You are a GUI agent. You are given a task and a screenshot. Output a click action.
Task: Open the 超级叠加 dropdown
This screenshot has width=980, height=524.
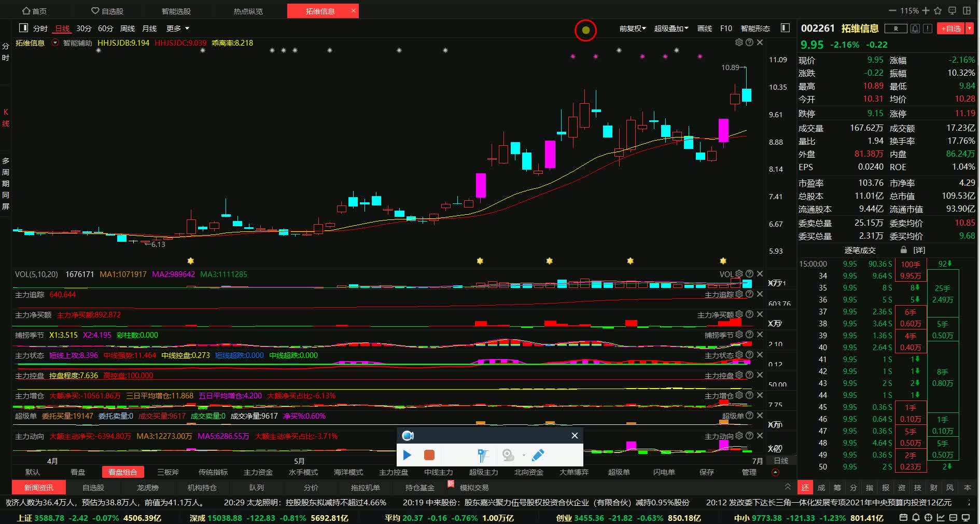click(x=671, y=29)
